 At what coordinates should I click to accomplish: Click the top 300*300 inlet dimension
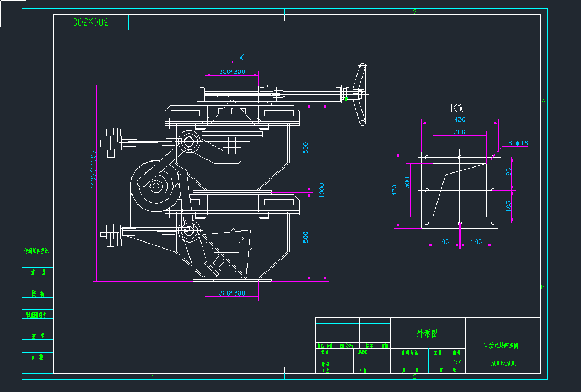pos(232,72)
